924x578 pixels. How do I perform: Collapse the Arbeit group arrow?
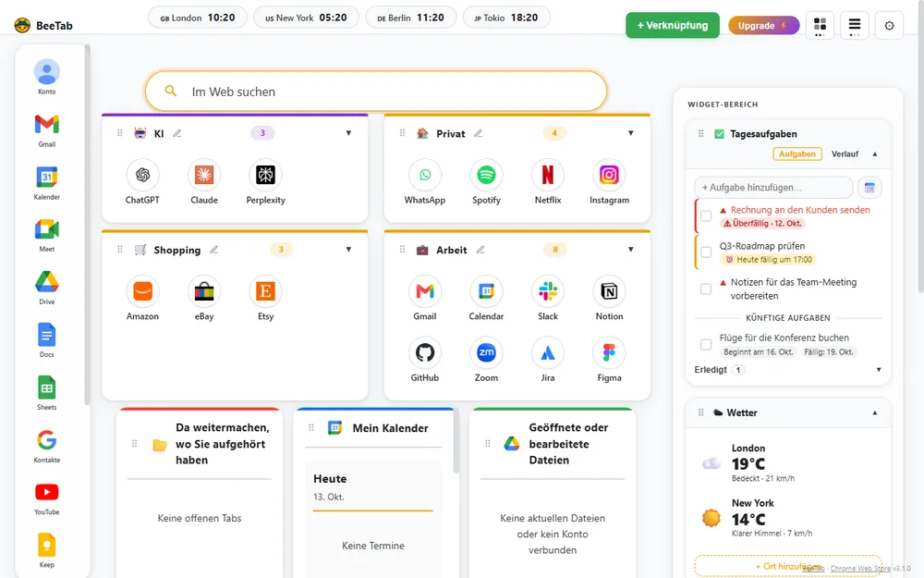(x=630, y=250)
